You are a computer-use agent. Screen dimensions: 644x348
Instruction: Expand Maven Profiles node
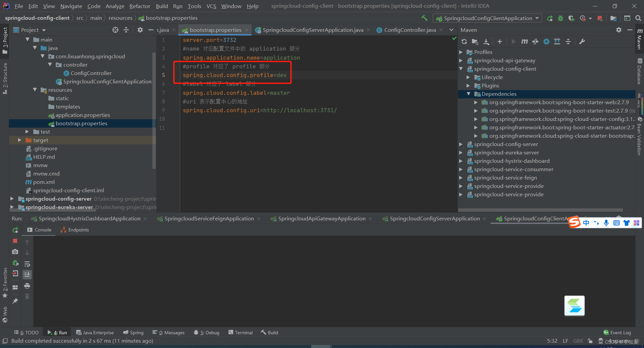pyautogui.click(x=461, y=52)
